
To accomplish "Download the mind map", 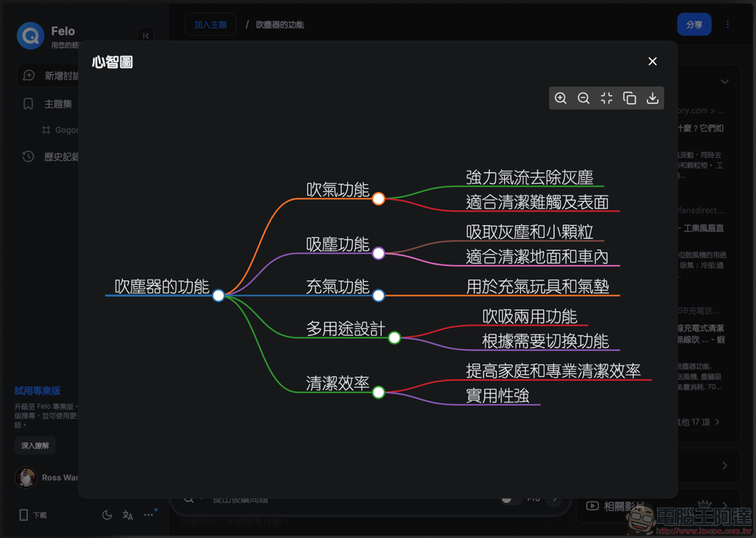I will coord(652,98).
